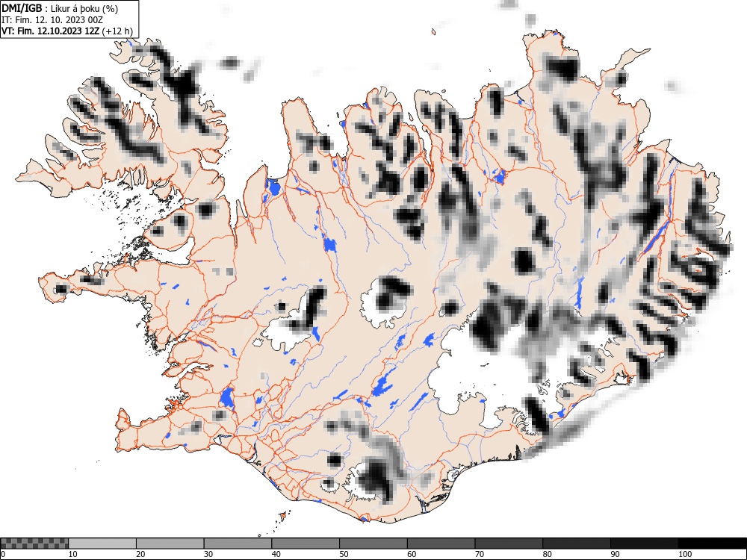Pick the 40–50 legend swatch
This screenshot has height=560, width=747.
[306, 544]
